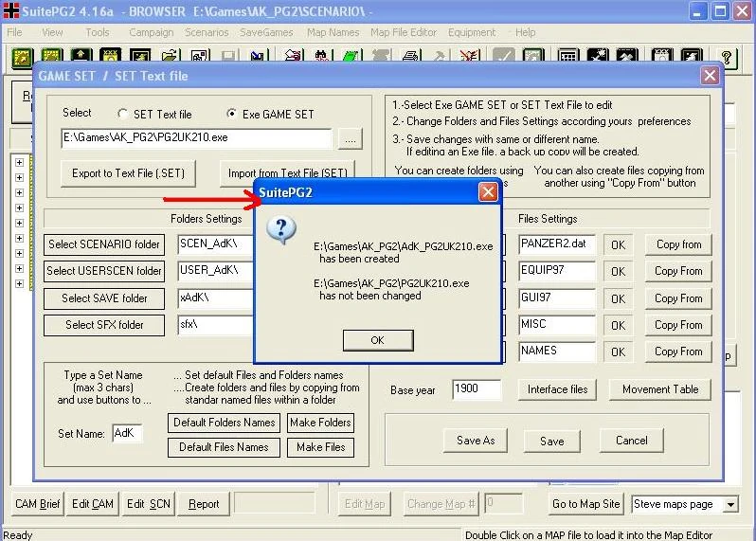The width and height of the screenshot is (756, 541).
Task: Click Make Folders button
Action: pyautogui.click(x=320, y=423)
